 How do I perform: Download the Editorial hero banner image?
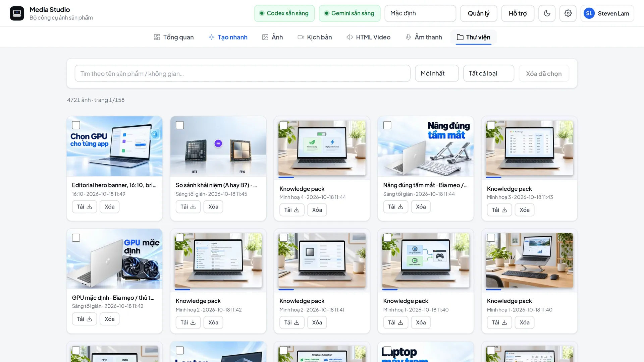pyautogui.click(x=85, y=207)
